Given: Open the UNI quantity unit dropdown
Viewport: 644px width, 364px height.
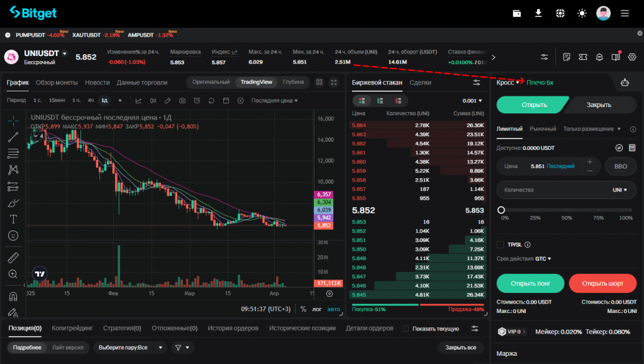Looking at the screenshot, I should pos(619,190).
